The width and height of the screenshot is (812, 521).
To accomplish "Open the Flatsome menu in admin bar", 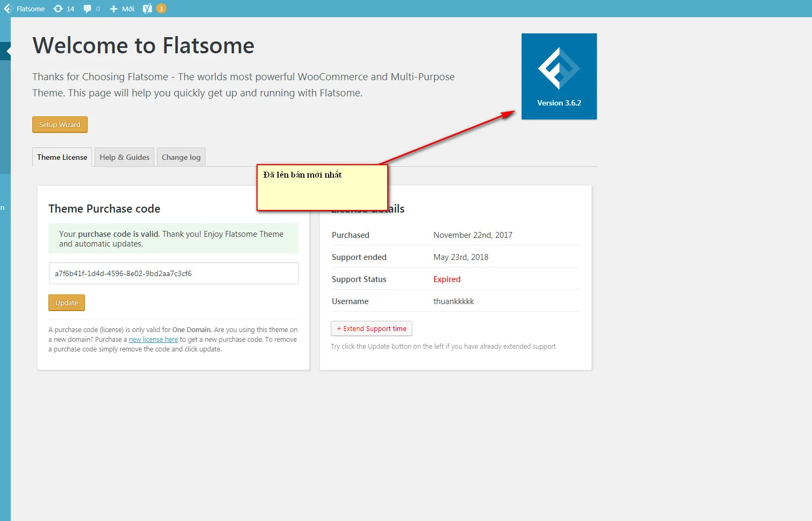I will (x=25, y=9).
